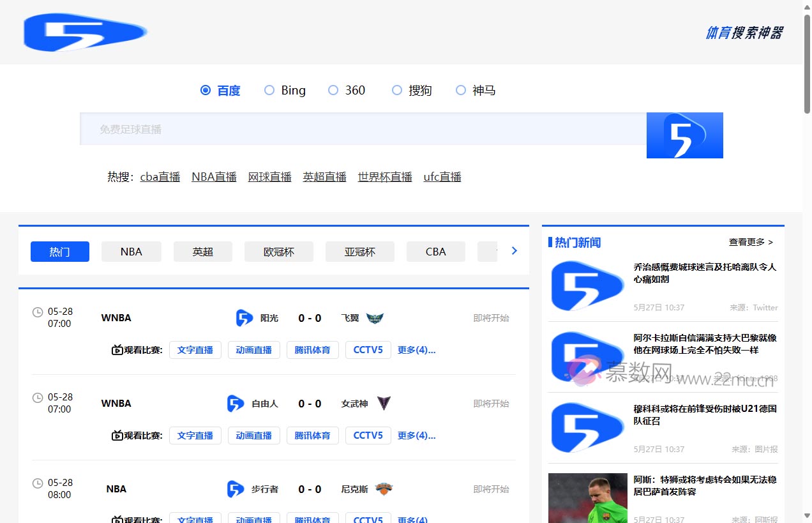Open CCTV5 stream for 阳光 match
812x523 pixels.
pyautogui.click(x=368, y=350)
